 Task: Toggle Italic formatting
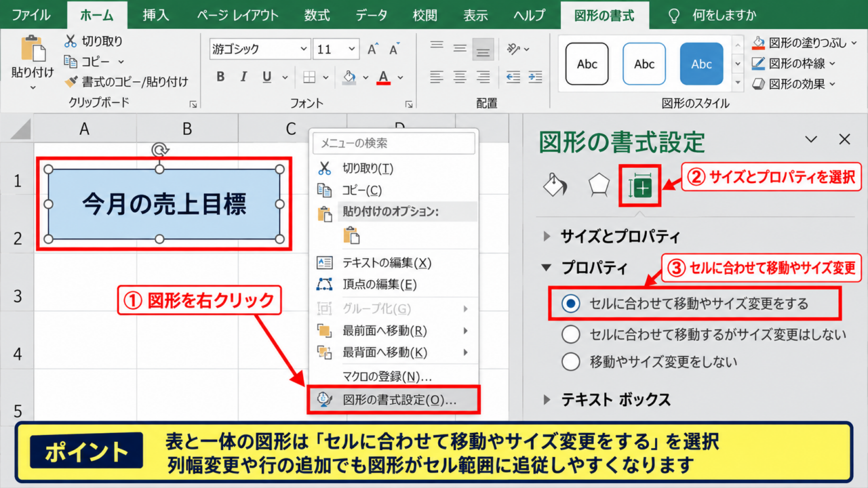coord(243,77)
